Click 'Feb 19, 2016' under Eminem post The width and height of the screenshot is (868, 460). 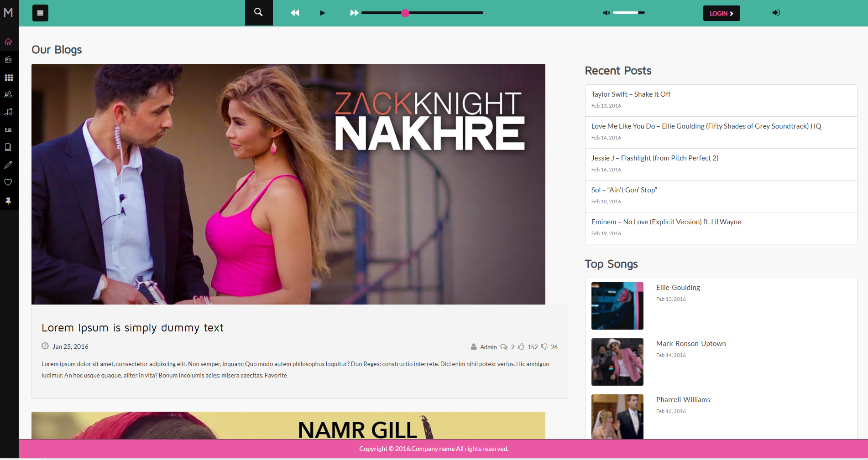click(606, 233)
